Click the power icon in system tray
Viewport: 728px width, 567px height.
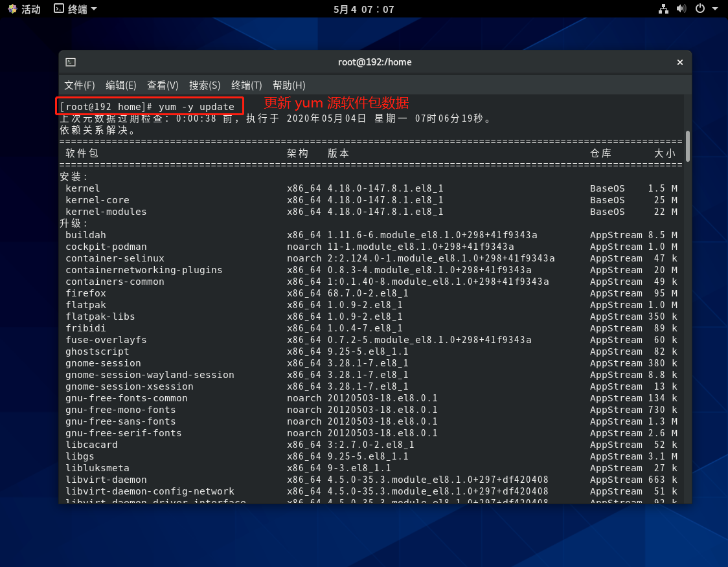[700, 9]
